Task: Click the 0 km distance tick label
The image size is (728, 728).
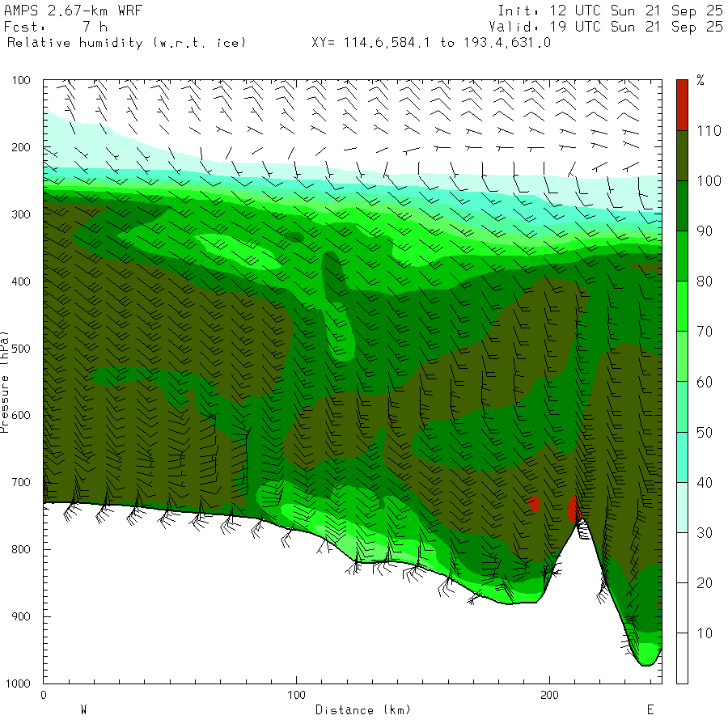Action: pos(43,695)
